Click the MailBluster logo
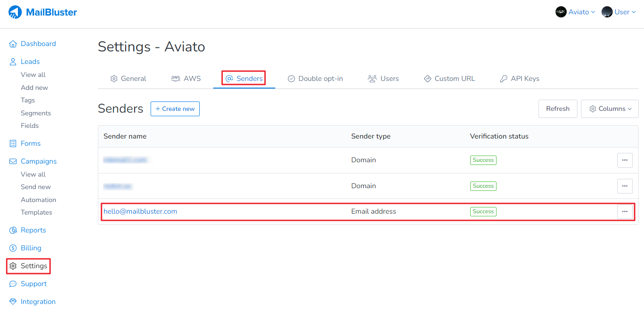 point(42,12)
